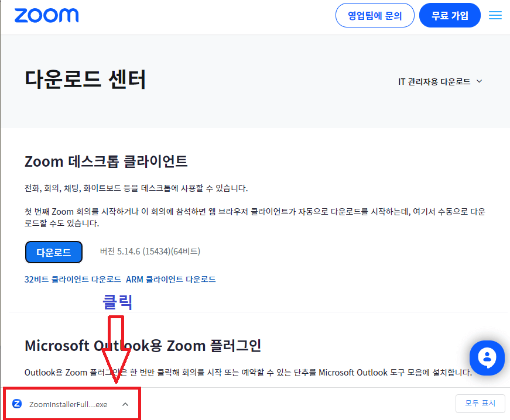The width and height of the screenshot is (510, 420).
Task: Click the chevron arrow on the ZoomInstallerFull download bar
Action: (124, 404)
